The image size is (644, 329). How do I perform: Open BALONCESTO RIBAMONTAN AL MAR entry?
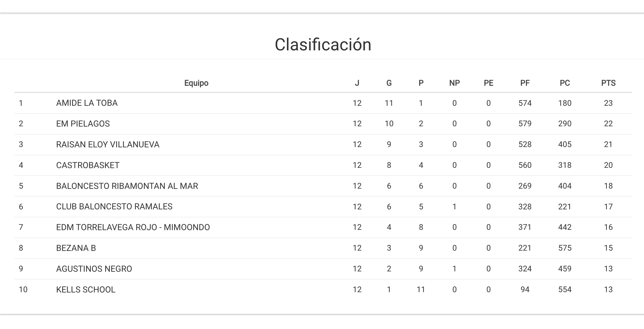point(127,186)
